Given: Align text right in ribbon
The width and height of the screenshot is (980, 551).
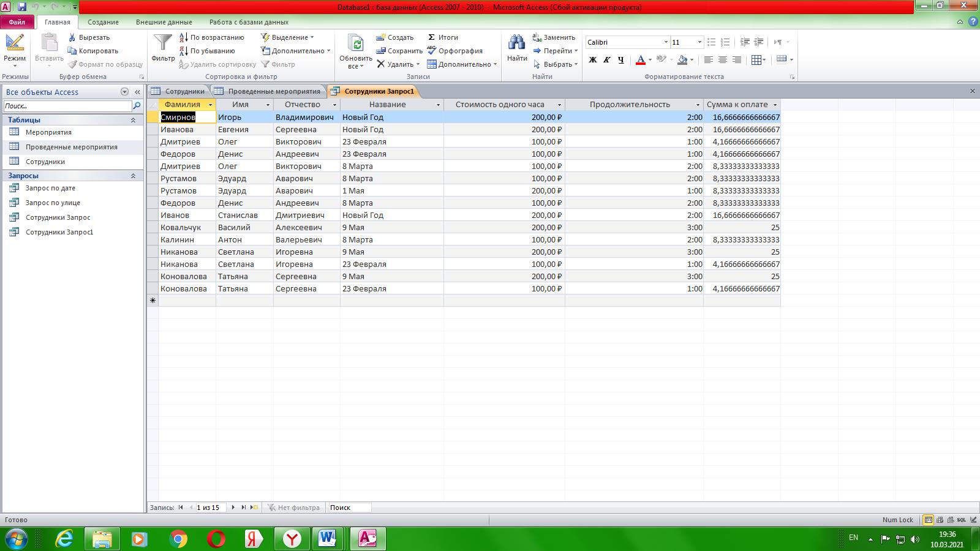Looking at the screenshot, I should (x=737, y=59).
